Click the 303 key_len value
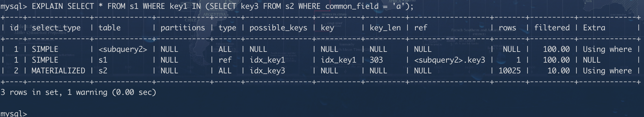The height and width of the screenshot is (117, 644). [x=376, y=60]
